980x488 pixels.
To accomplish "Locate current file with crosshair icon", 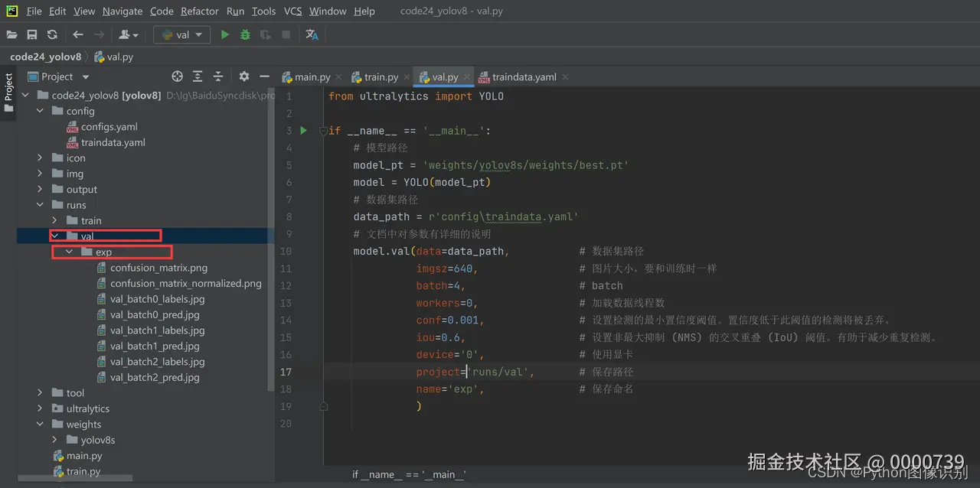I will coord(177,76).
